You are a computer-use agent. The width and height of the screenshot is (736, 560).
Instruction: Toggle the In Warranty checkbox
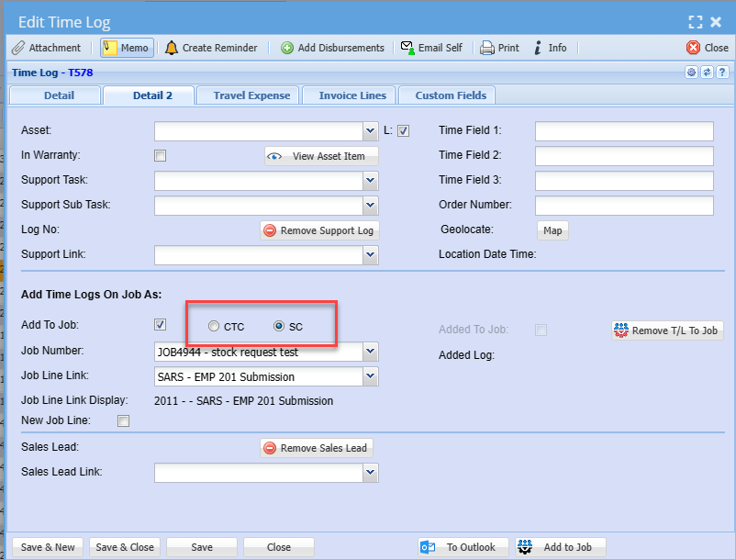coord(161,156)
